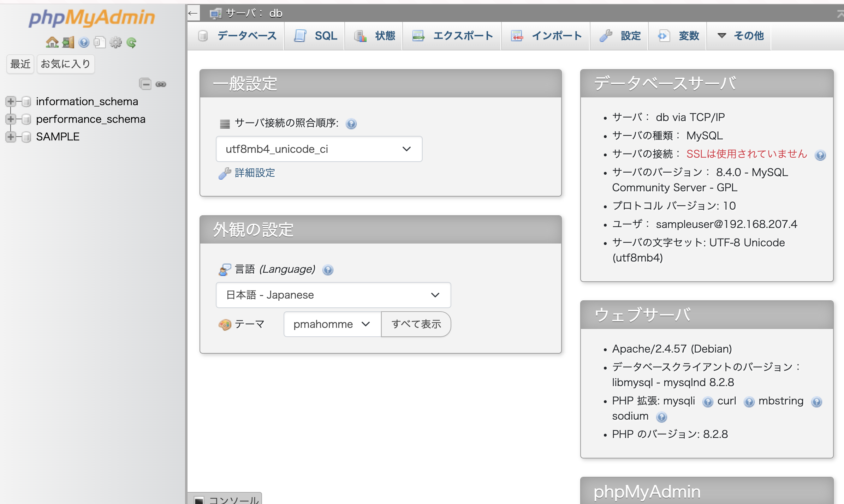Viewport: 844px width, 504px height.
Task: Click the logout door icon
Action: pyautogui.click(x=68, y=42)
